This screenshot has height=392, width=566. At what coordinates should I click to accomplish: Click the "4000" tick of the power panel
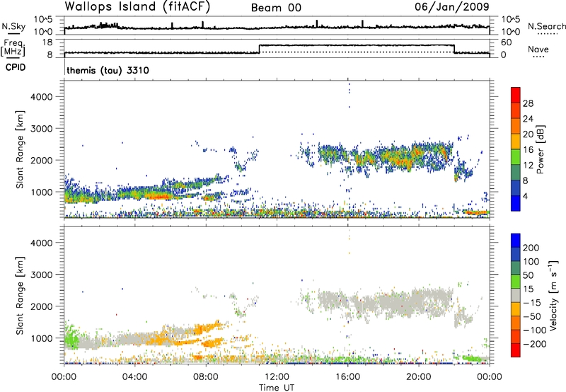[41, 97]
